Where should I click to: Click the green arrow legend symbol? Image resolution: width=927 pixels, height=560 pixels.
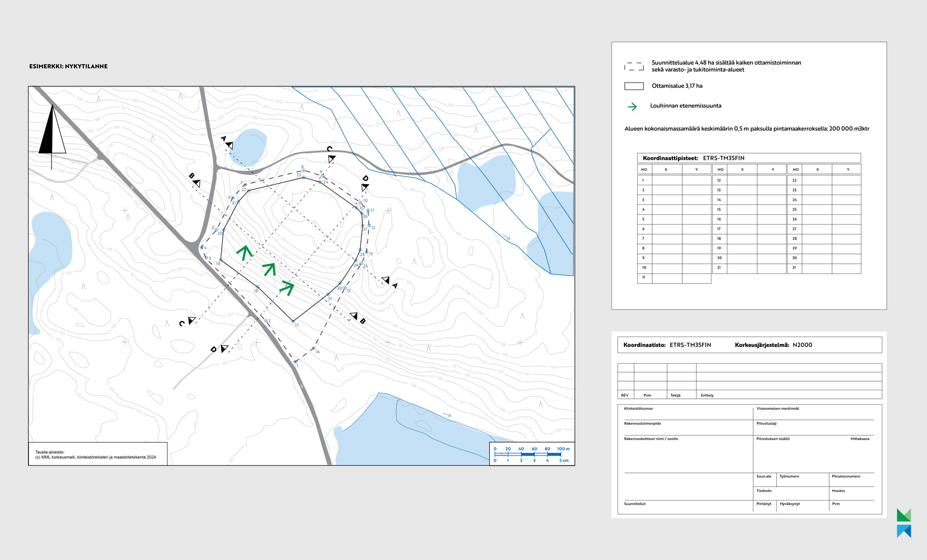[x=632, y=106]
